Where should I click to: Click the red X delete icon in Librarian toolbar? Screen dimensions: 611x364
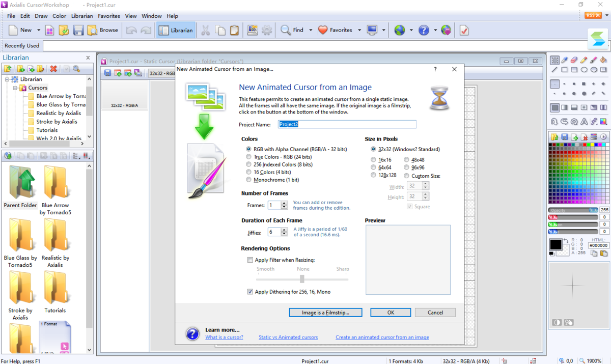(x=53, y=69)
